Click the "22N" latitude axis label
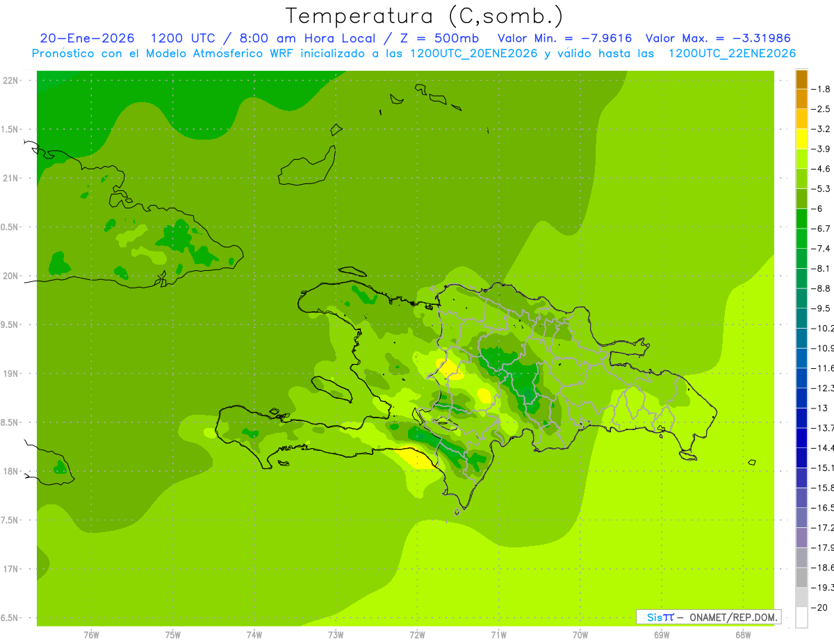The width and height of the screenshot is (834, 644). click(x=10, y=80)
